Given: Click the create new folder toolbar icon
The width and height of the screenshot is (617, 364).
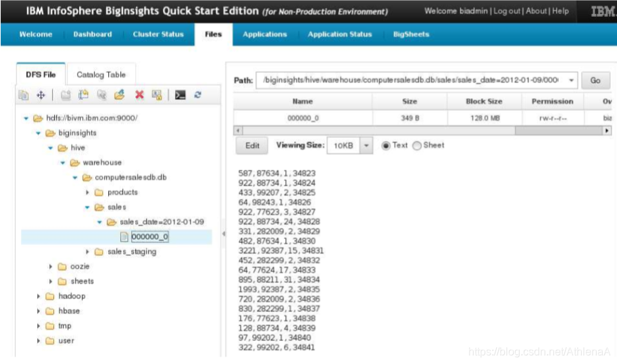Looking at the screenshot, I should (x=66, y=95).
